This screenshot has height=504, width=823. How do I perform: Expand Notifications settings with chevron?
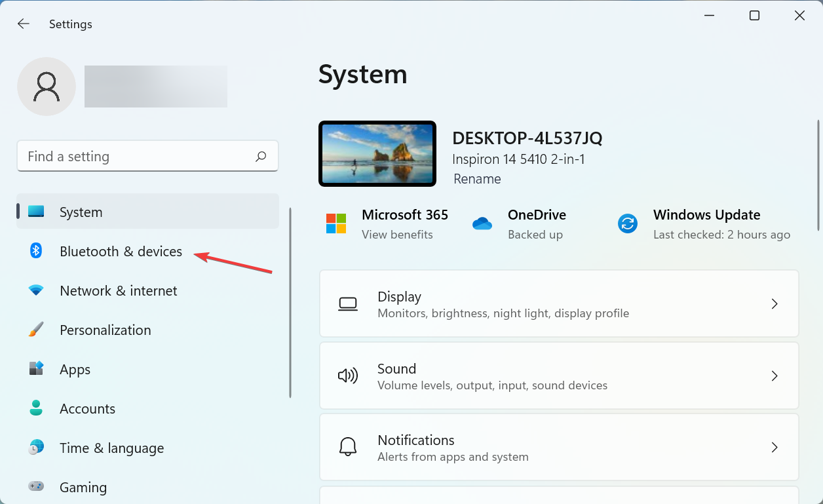pyautogui.click(x=775, y=447)
